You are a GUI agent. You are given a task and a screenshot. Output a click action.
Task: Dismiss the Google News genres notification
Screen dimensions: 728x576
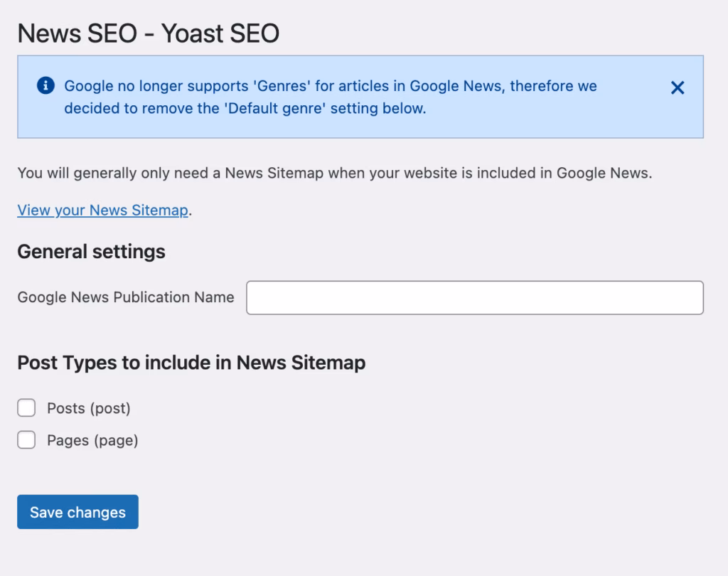click(676, 88)
